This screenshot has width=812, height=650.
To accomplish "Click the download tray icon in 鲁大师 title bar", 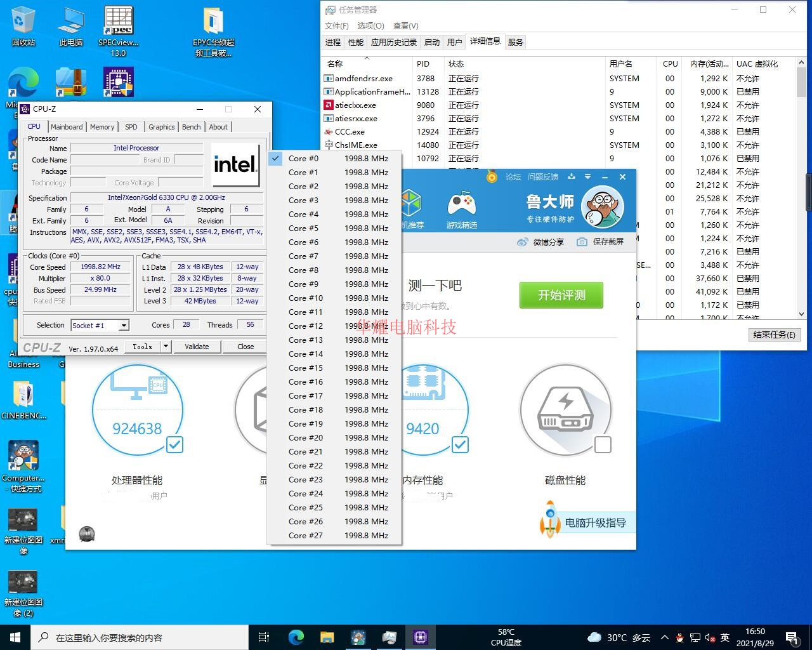I will pos(572,177).
